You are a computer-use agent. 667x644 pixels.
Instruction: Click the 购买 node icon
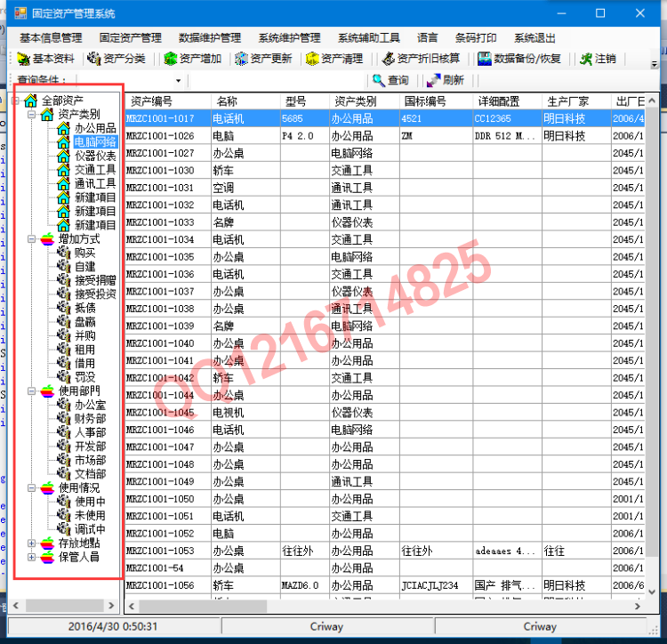(64, 253)
